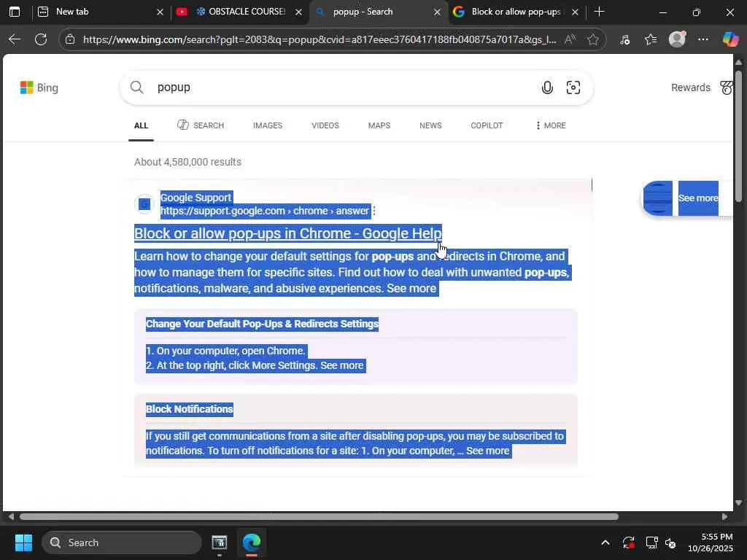Click the vertical page scrollbar thumb
Screen dimensions: 747x560
coord(738,136)
